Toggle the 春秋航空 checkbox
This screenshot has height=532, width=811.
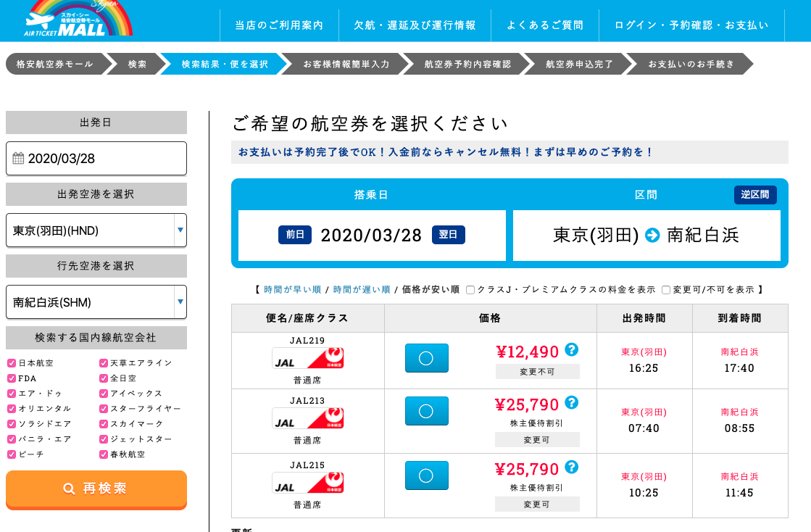[104, 454]
